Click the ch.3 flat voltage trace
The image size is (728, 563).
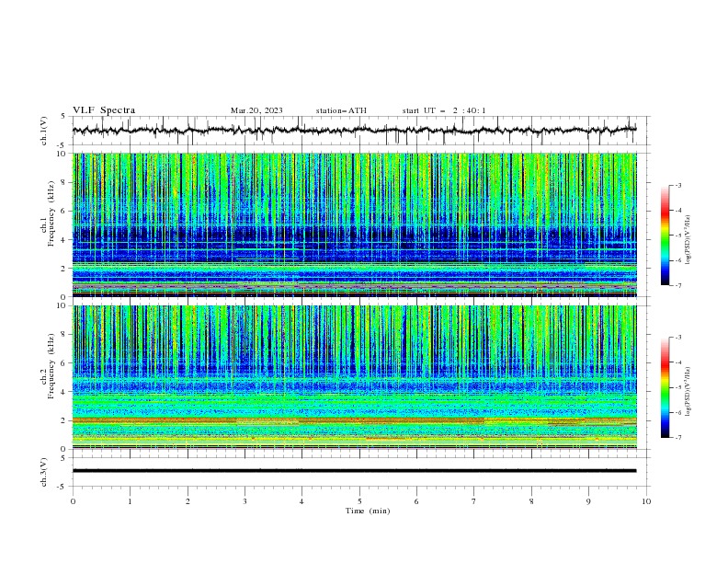pyautogui.click(x=354, y=471)
